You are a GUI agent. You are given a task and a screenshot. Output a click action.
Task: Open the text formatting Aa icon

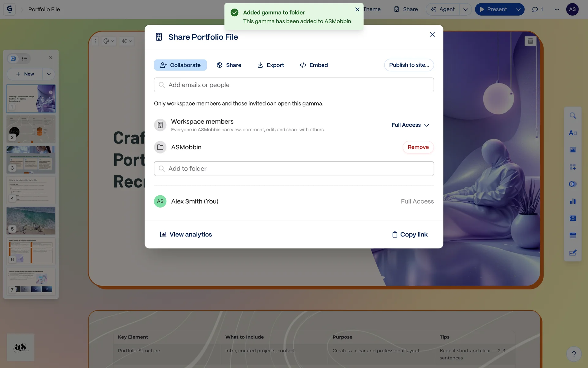click(572, 133)
